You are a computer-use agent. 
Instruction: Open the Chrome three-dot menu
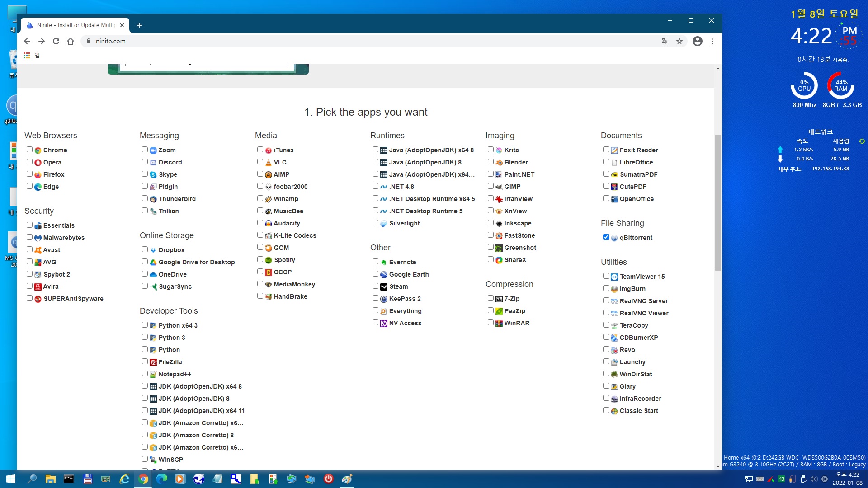[712, 41]
